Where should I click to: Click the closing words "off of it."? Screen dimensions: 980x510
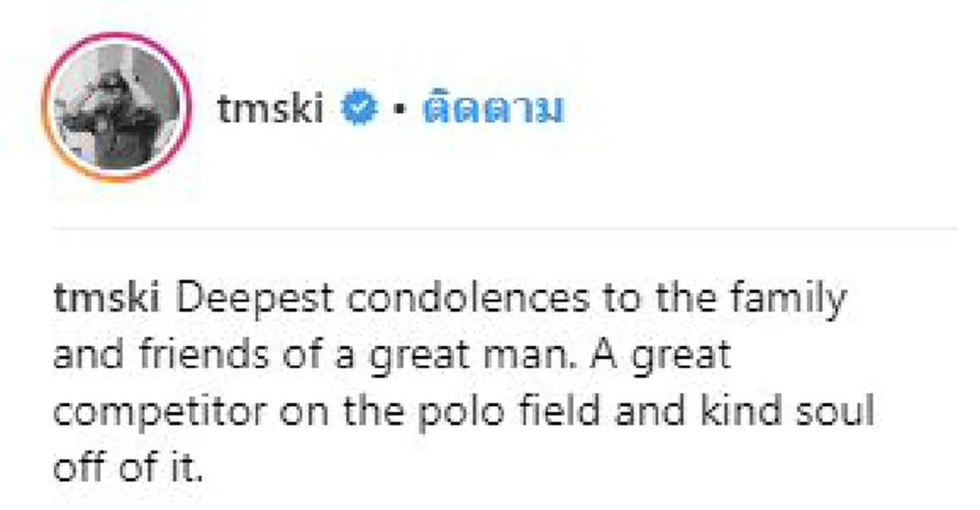[127, 468]
